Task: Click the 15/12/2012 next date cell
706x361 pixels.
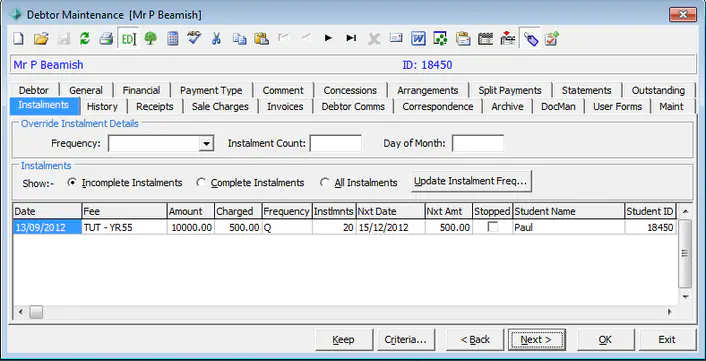Action: coord(390,227)
